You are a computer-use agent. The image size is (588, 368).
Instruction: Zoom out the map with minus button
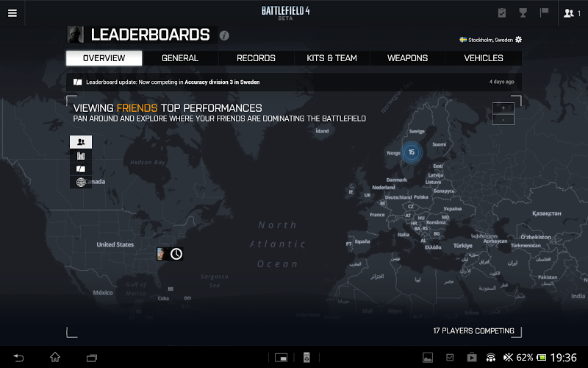point(503,119)
